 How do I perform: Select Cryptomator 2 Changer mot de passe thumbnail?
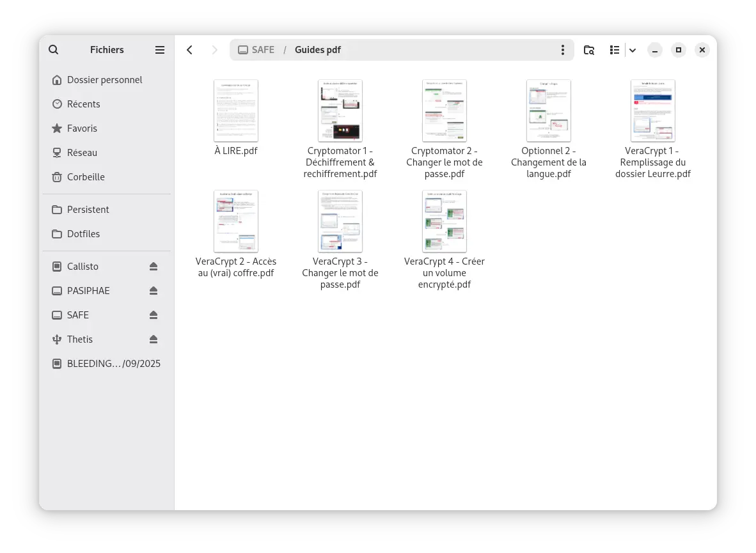[444, 111]
